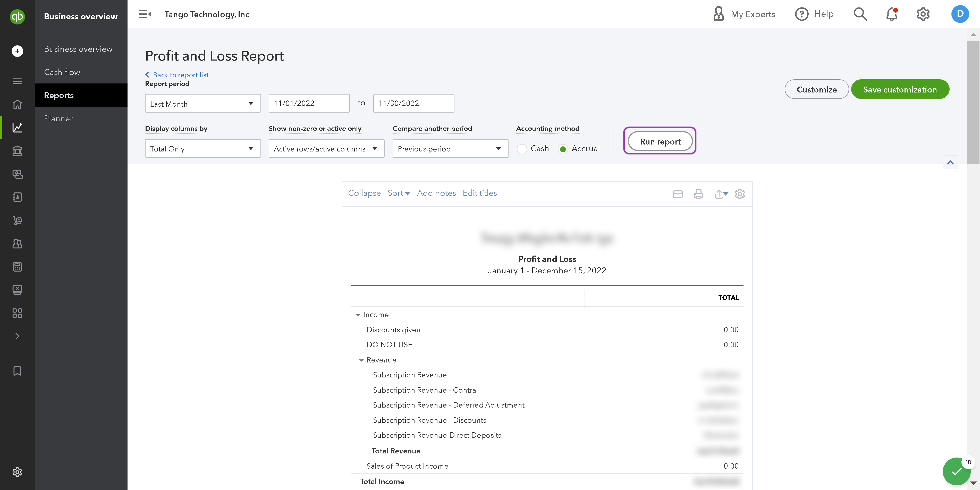Click the end date field 11/30/2022
The image size is (980, 490).
(413, 103)
